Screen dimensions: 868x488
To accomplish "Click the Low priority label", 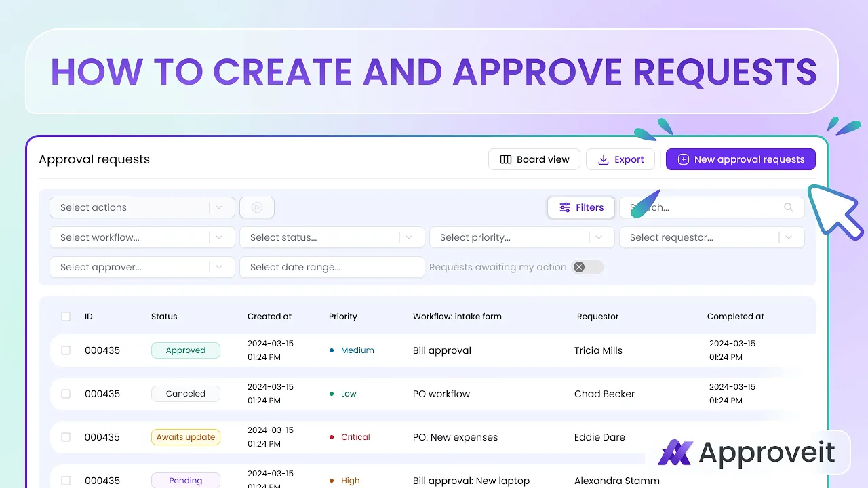I will 349,394.
